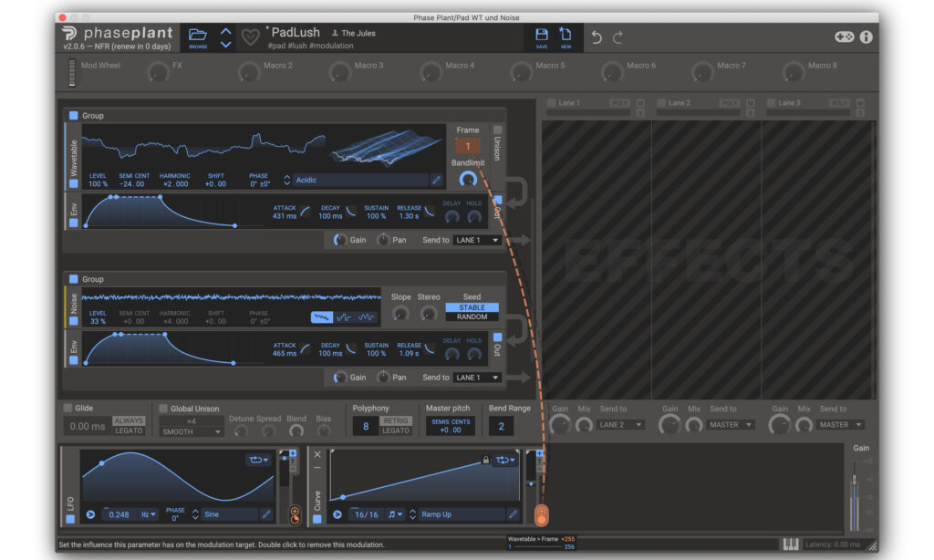Click the Polyphony voice count field showing 8
The height and width of the screenshot is (560, 934).
[366, 427]
